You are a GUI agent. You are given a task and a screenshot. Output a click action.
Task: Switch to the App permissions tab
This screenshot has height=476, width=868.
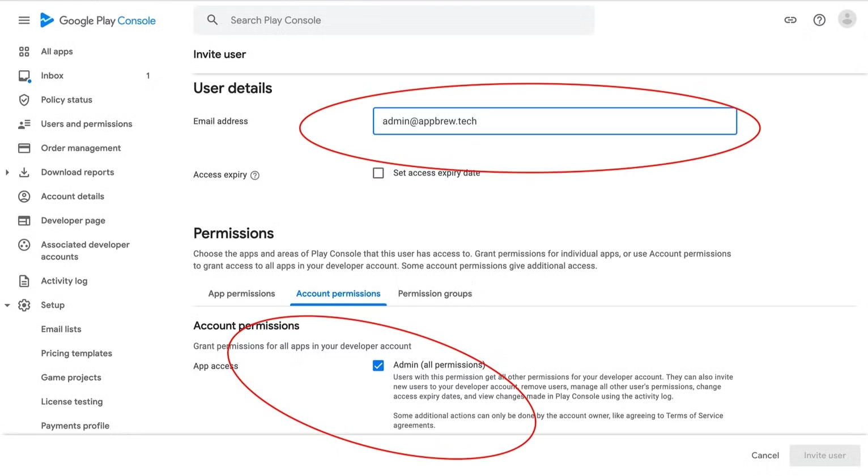(241, 294)
